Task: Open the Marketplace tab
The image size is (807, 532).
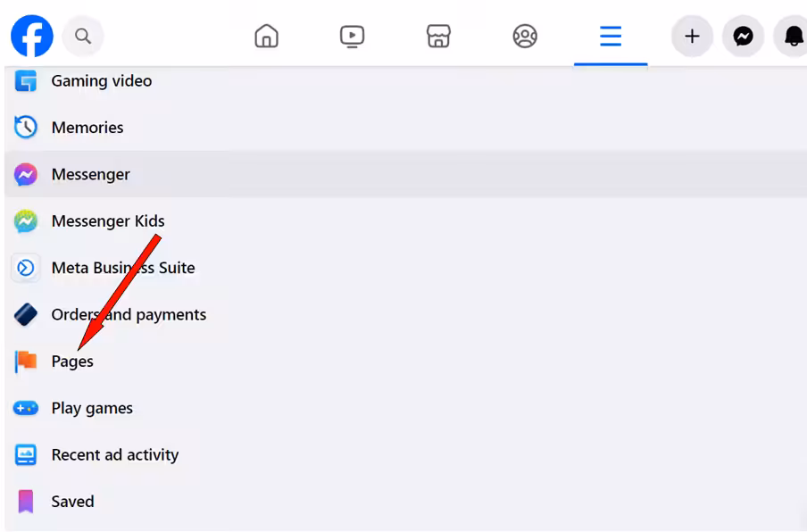Action: (438, 36)
